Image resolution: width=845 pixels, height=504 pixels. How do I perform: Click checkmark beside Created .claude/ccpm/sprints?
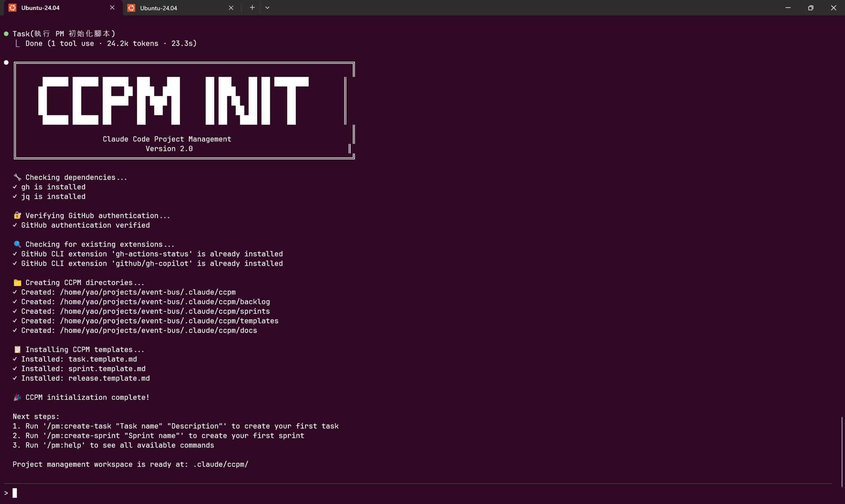click(x=15, y=311)
